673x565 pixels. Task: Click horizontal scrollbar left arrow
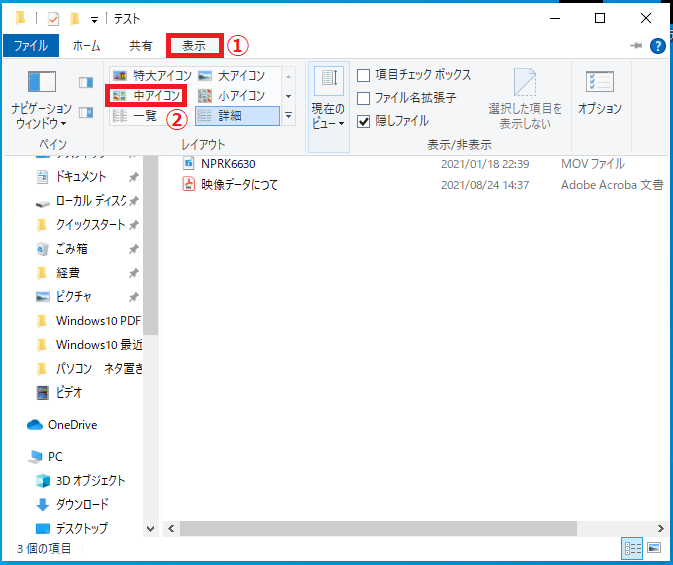click(171, 529)
